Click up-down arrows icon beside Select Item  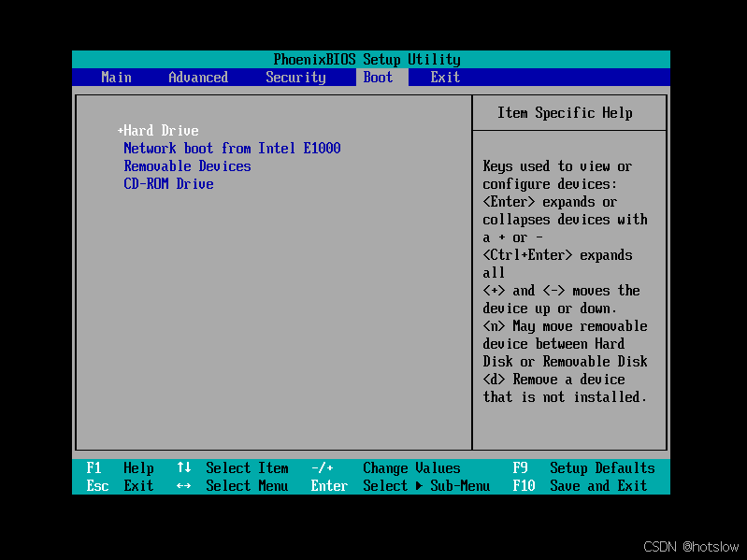click(x=184, y=467)
